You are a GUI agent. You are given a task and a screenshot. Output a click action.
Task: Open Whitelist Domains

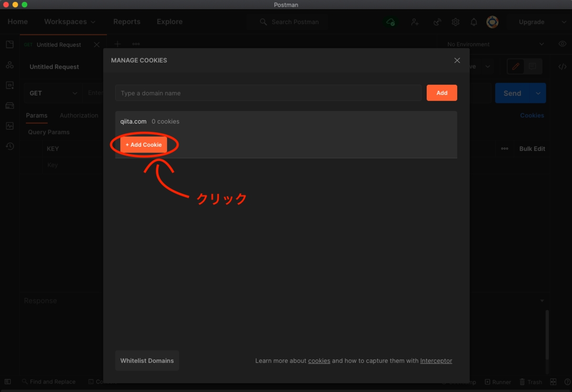coord(147,361)
